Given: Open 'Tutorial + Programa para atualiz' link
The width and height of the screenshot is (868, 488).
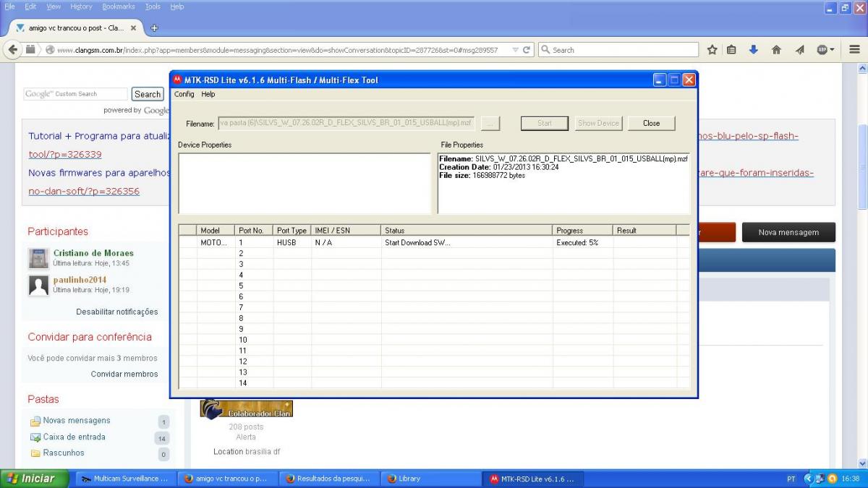Looking at the screenshot, I should 98,136.
